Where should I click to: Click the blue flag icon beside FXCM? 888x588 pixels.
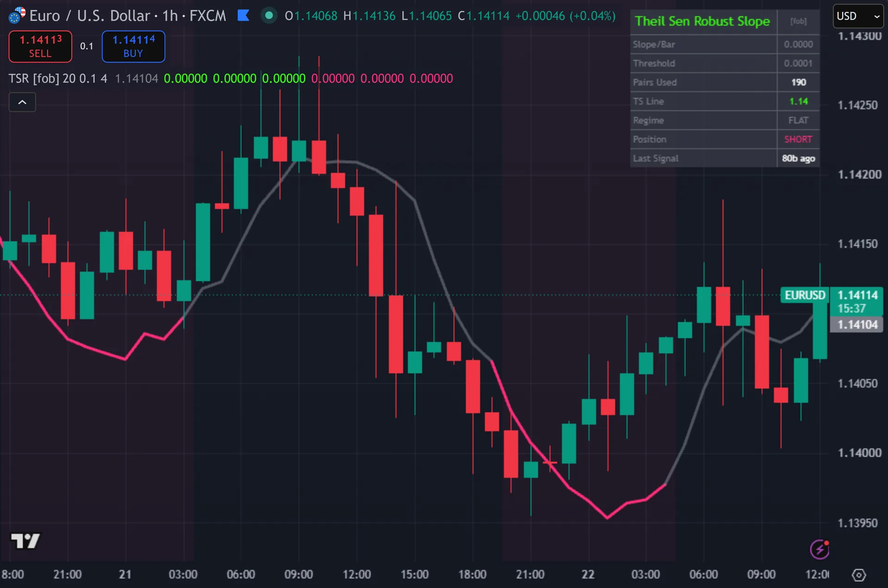(243, 16)
